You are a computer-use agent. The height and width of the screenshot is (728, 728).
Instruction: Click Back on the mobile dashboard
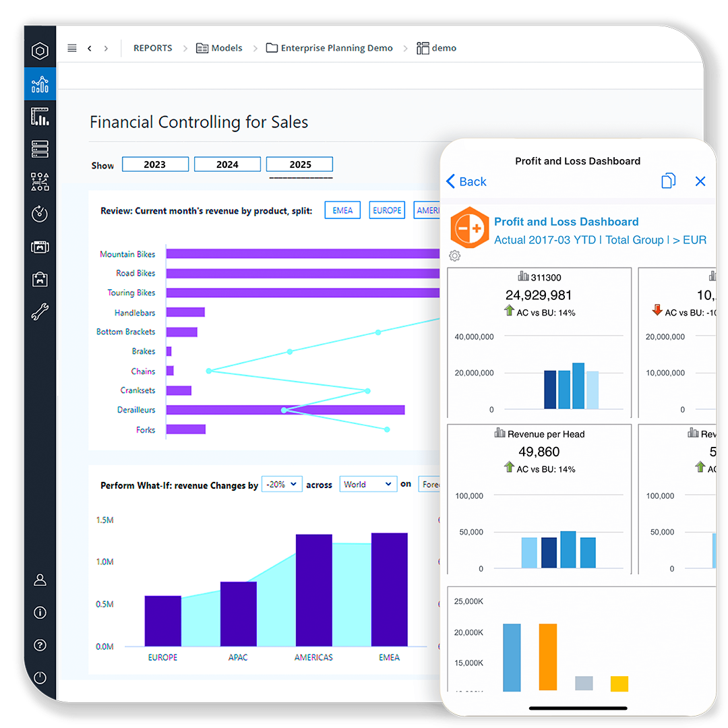[466, 181]
